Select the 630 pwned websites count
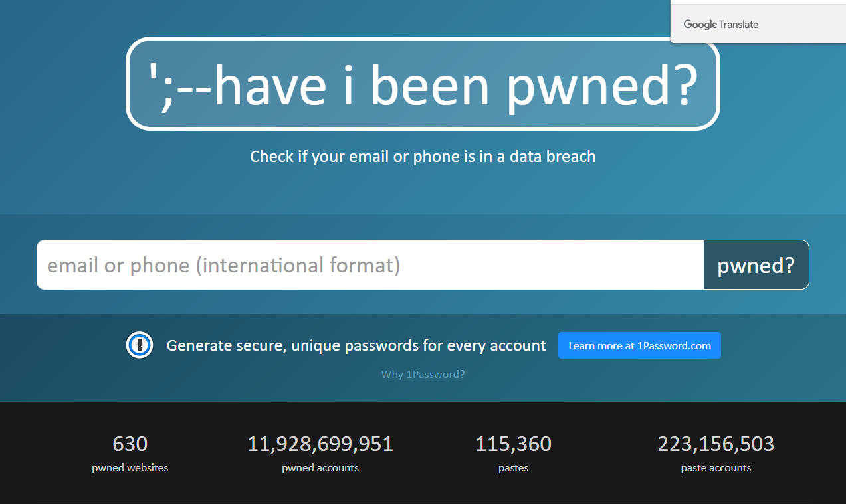The image size is (846, 504). pyautogui.click(x=130, y=444)
